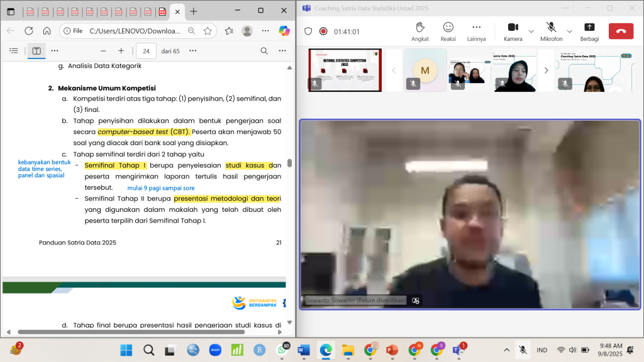Refresh the page in Edge

(x=29, y=31)
